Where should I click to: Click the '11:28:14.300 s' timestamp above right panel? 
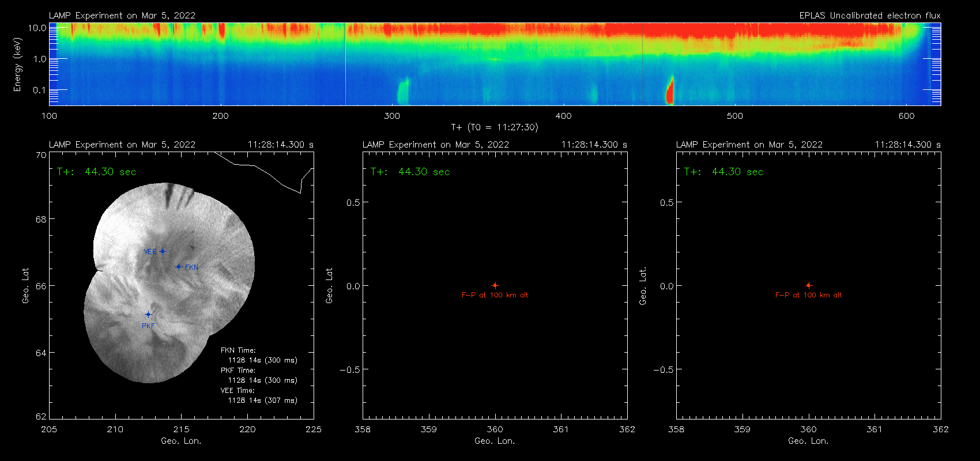908,145
